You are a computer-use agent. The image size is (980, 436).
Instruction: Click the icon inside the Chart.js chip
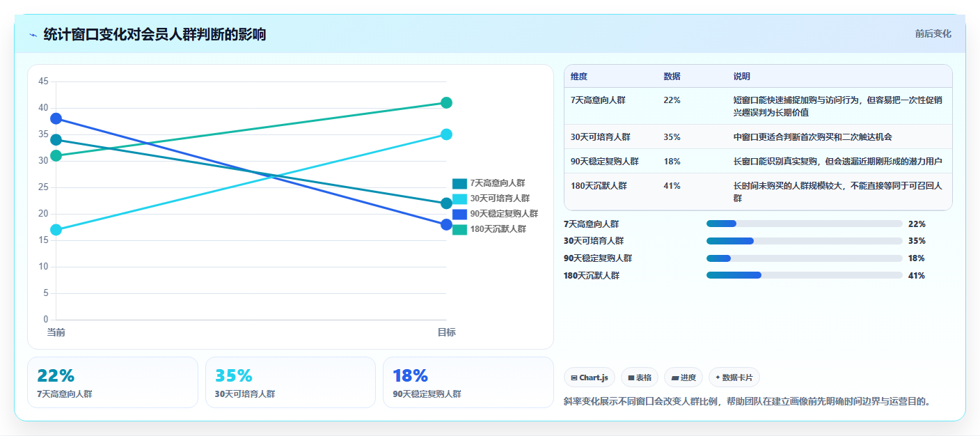(x=574, y=378)
